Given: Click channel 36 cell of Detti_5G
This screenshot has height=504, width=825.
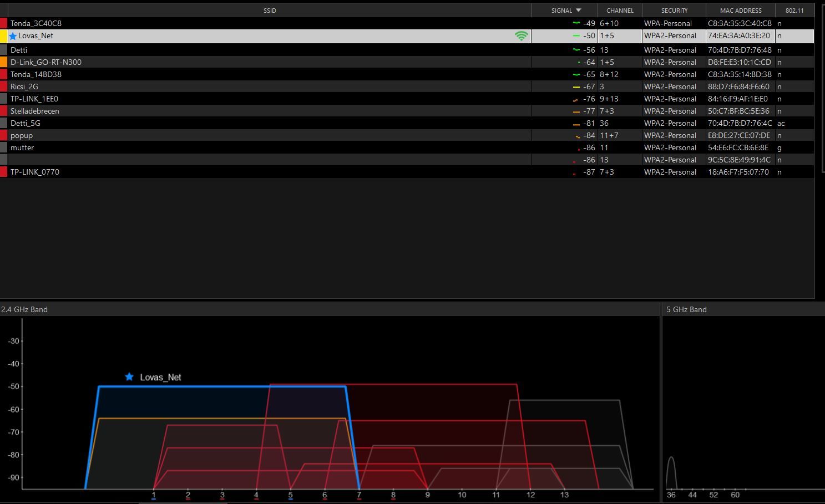Looking at the screenshot, I should [x=604, y=123].
